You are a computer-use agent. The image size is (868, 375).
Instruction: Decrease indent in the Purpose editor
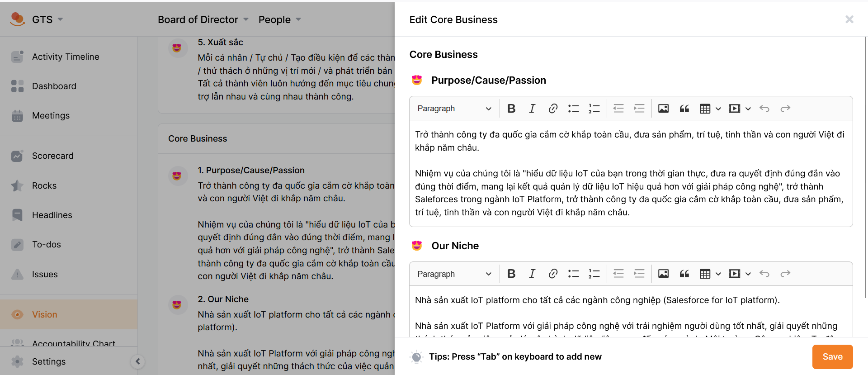pyautogui.click(x=618, y=108)
